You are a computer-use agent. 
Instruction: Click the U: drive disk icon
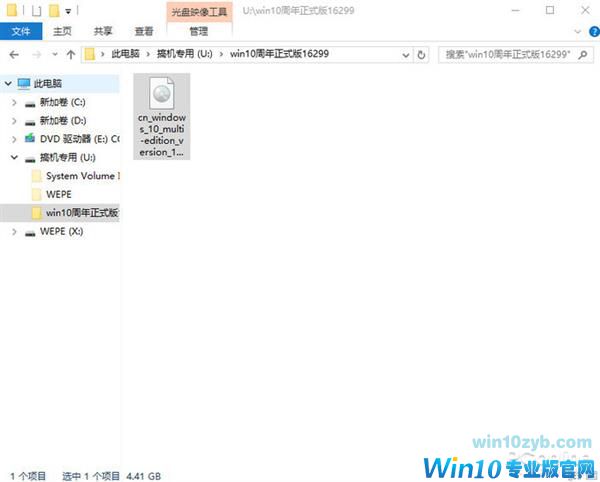(x=30, y=160)
